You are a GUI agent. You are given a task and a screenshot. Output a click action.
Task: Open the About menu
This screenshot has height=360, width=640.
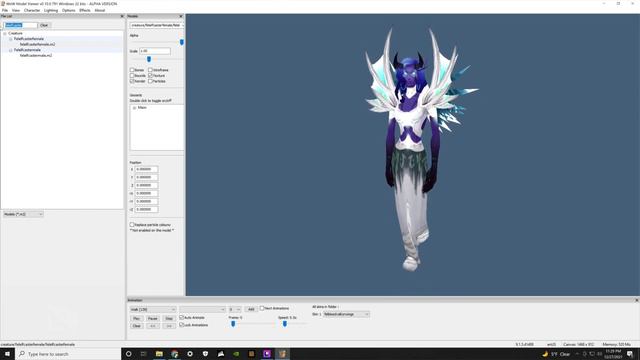100,10
